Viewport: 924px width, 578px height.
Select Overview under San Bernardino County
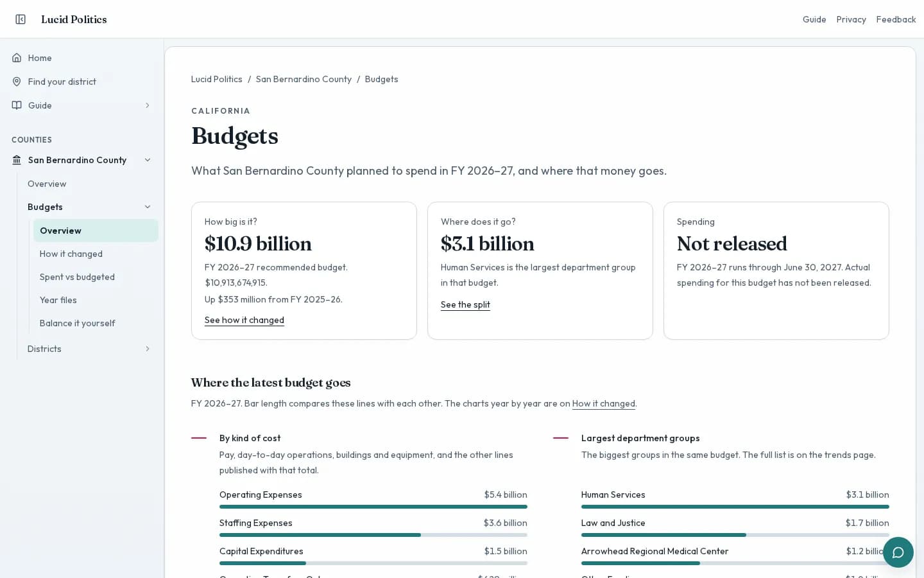47,184
